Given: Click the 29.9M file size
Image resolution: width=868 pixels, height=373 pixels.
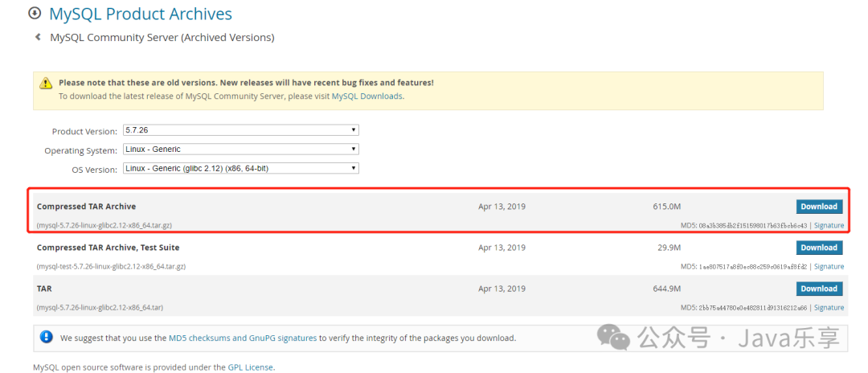Looking at the screenshot, I should 669,248.
